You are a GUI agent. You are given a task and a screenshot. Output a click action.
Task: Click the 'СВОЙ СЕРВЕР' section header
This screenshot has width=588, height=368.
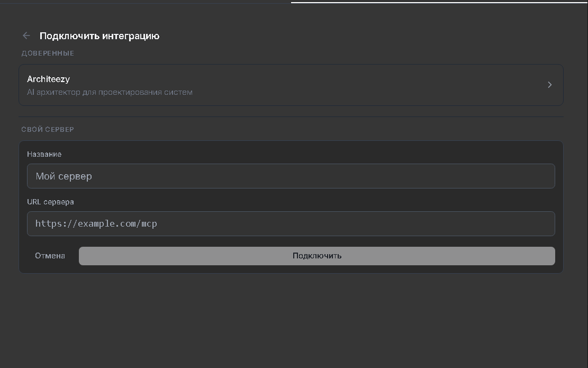tap(48, 129)
